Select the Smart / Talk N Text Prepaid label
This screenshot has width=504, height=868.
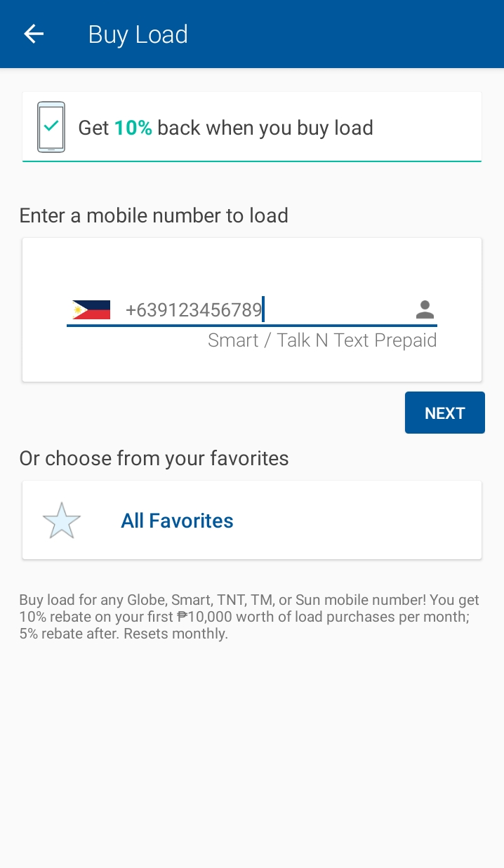tap(322, 340)
